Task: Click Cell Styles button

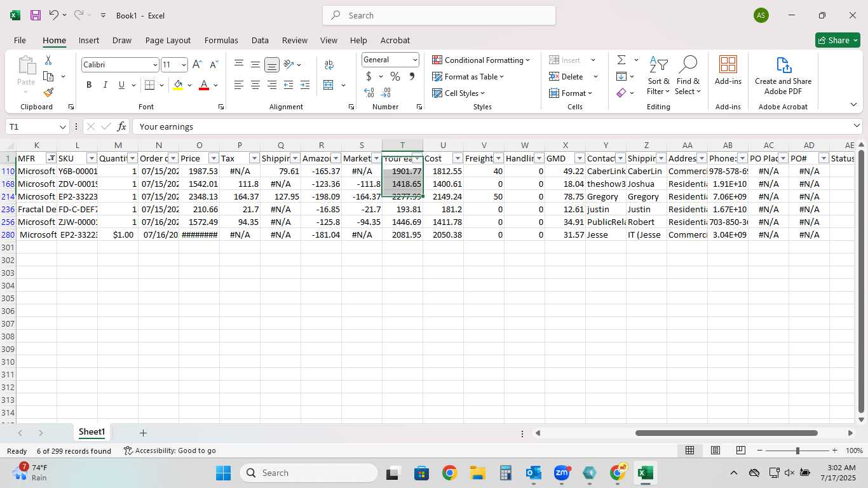Action: pyautogui.click(x=459, y=93)
